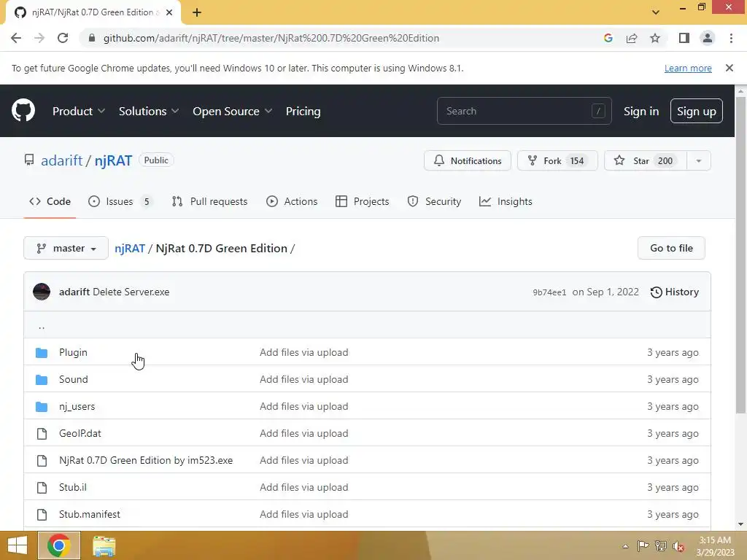Switch to the Code tab
Viewport: 747px width, 560px height.
tap(50, 201)
